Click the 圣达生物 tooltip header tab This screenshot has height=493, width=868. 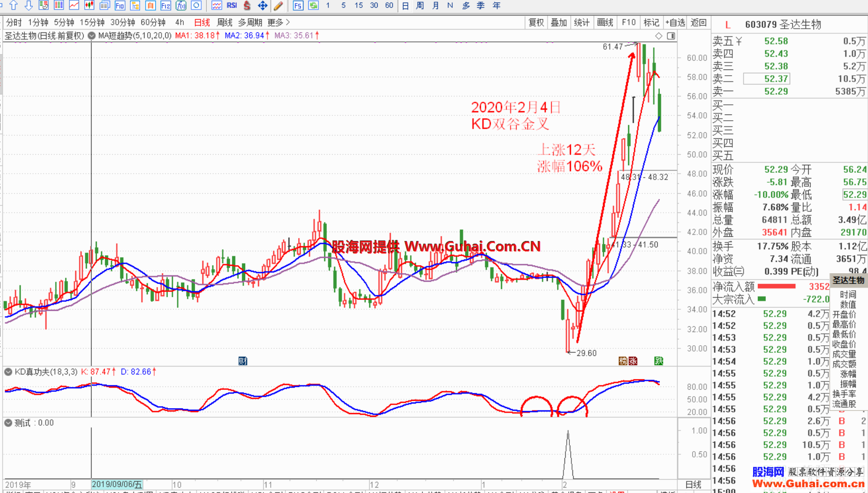pyautogui.click(x=848, y=280)
